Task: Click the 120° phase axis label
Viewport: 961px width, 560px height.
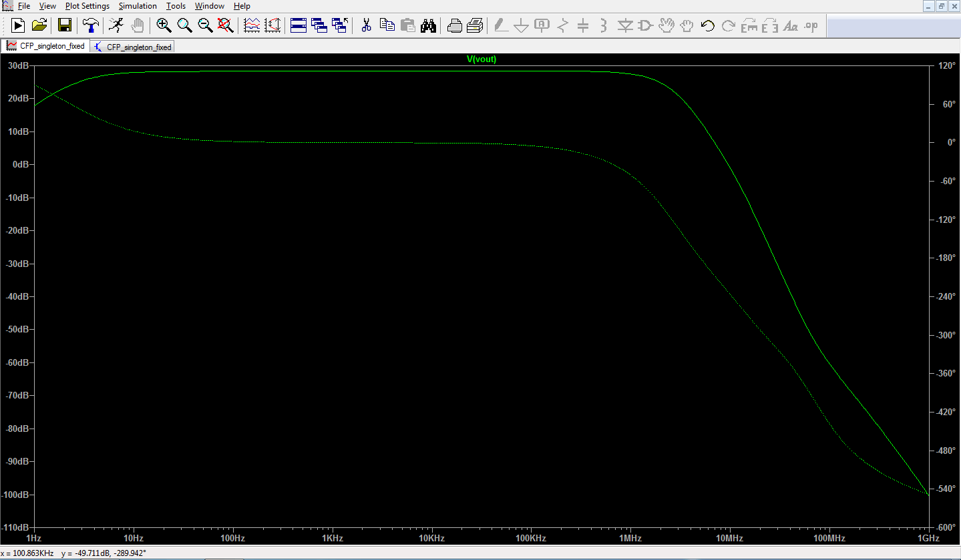Action: click(x=947, y=65)
